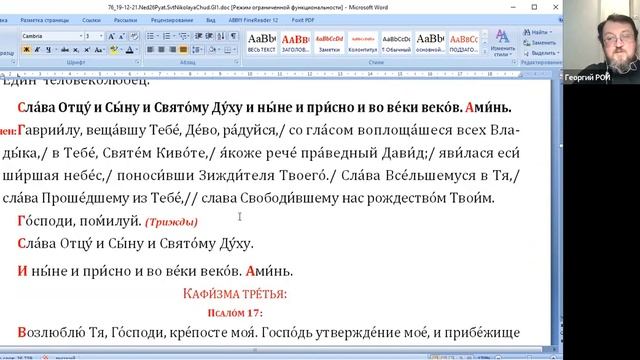The width and height of the screenshot is (640, 360).
Task: Increase font size with Grow Font
Action: point(111,36)
